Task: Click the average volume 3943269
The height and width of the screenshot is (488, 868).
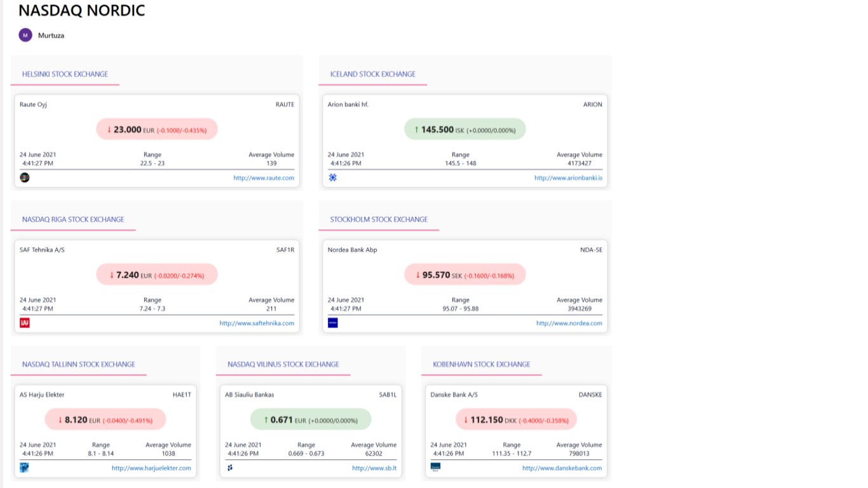Action: (x=580, y=308)
